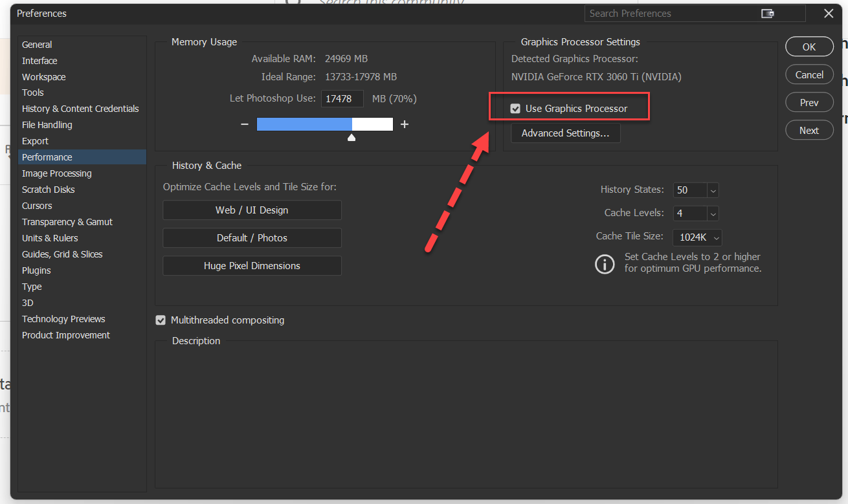Click the info icon beside cache hint
The width and height of the screenshot is (848, 504).
pyautogui.click(x=605, y=263)
